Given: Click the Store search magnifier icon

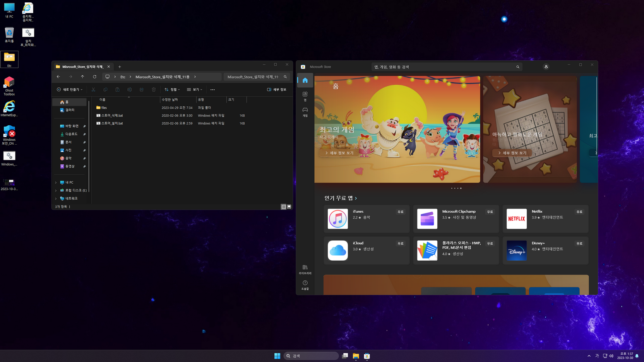Looking at the screenshot, I should pos(518,67).
